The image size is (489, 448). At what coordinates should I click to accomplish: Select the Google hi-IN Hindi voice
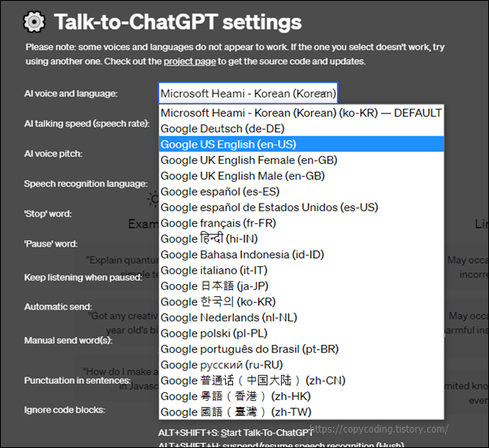point(301,239)
